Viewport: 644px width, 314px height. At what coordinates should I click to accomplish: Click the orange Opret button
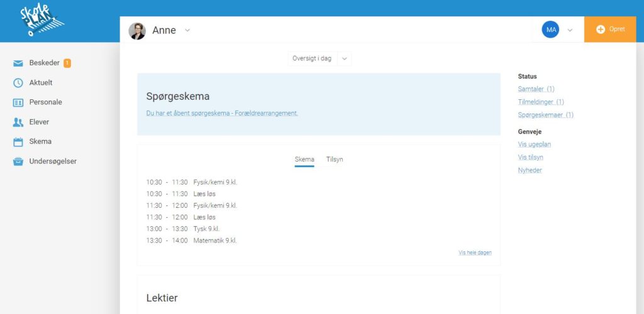click(610, 29)
